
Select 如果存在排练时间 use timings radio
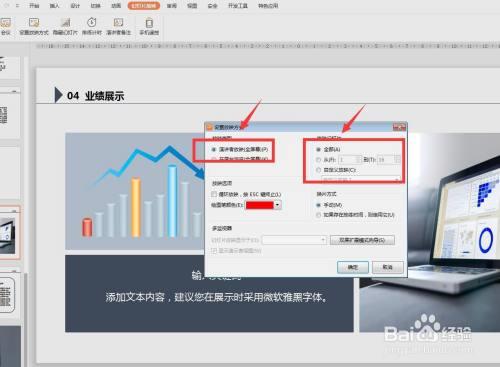(318, 215)
